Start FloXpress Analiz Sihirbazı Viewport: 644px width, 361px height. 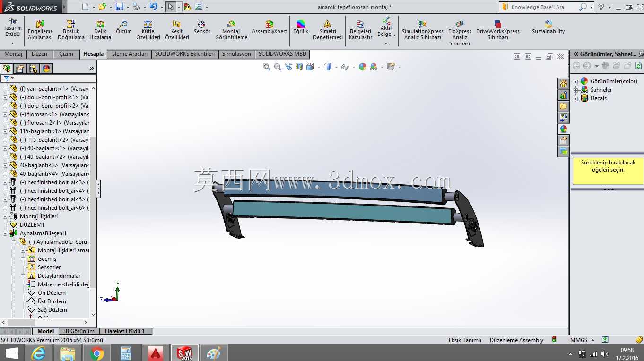pos(460,33)
